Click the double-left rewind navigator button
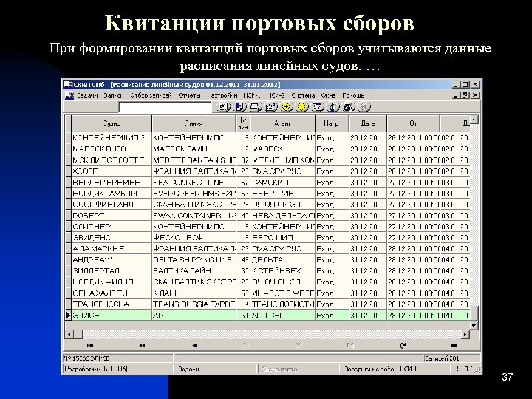 (142, 345)
